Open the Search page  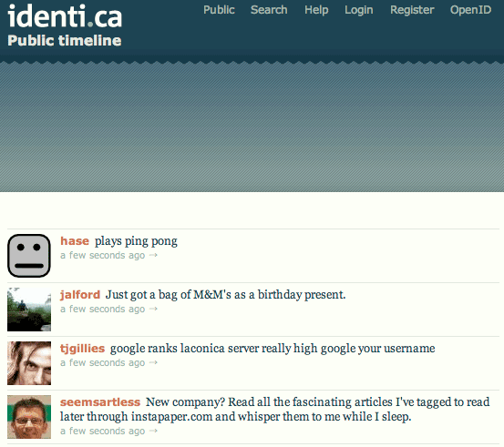[269, 10]
